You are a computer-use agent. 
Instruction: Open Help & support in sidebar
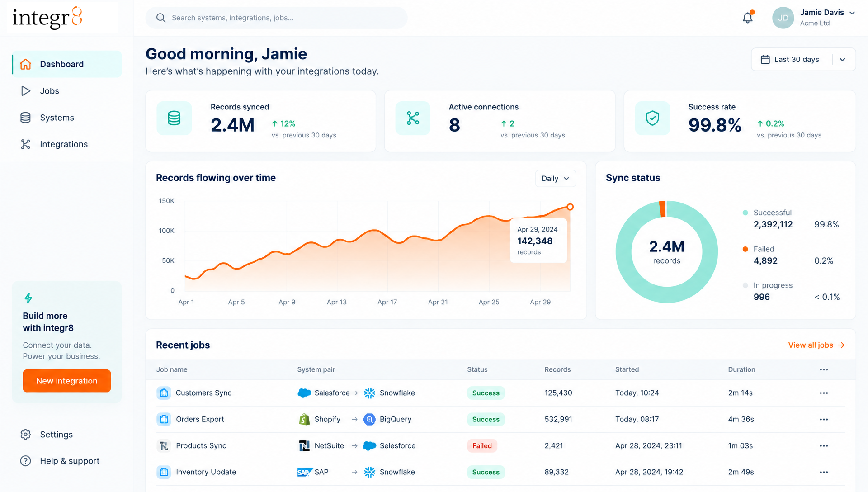click(x=66, y=461)
